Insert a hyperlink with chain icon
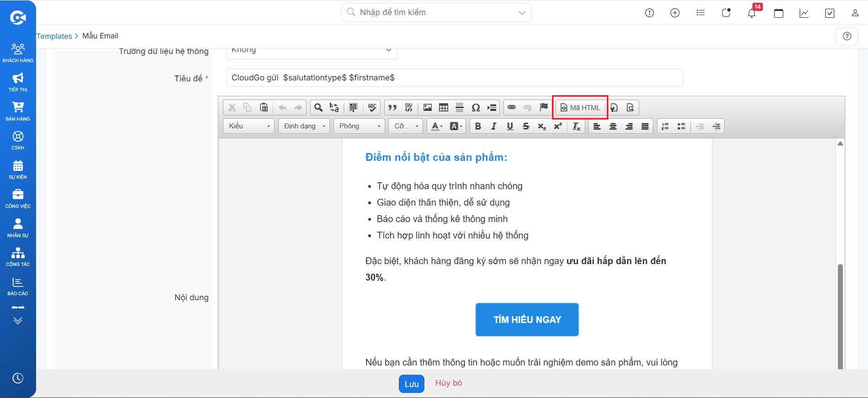 click(512, 107)
